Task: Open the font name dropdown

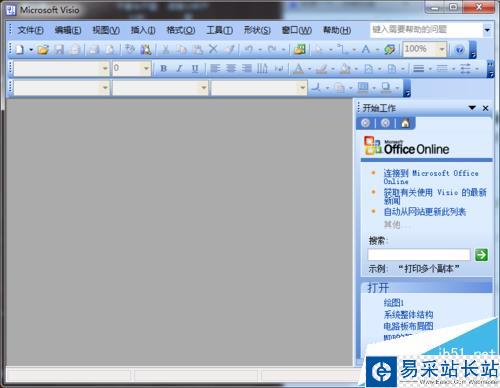Action: [105, 69]
